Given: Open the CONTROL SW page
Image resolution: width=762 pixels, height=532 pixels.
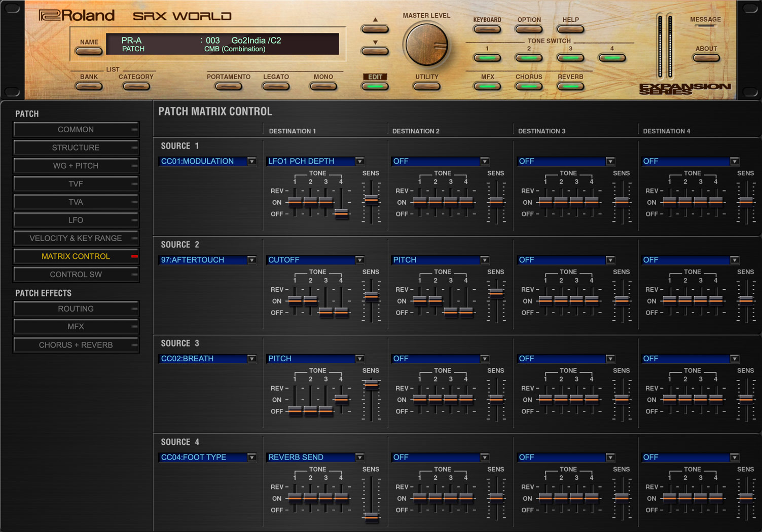Looking at the screenshot, I should tap(76, 275).
